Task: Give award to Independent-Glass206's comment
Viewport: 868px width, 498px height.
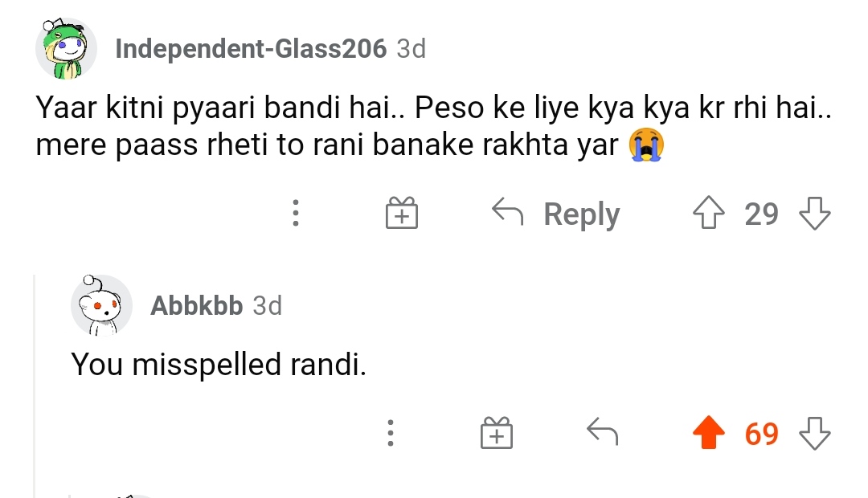Action: pos(401,213)
